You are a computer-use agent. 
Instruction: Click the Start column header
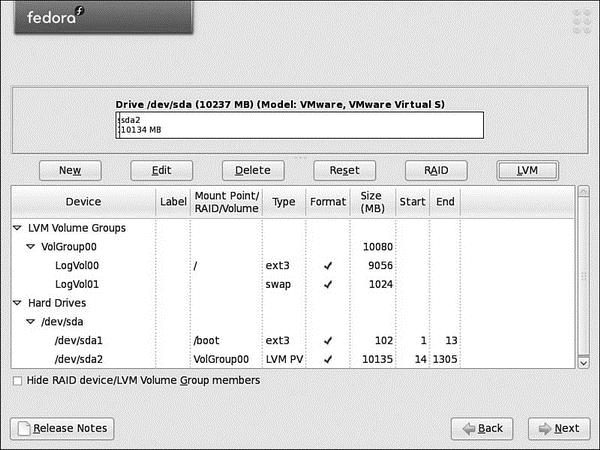point(412,202)
